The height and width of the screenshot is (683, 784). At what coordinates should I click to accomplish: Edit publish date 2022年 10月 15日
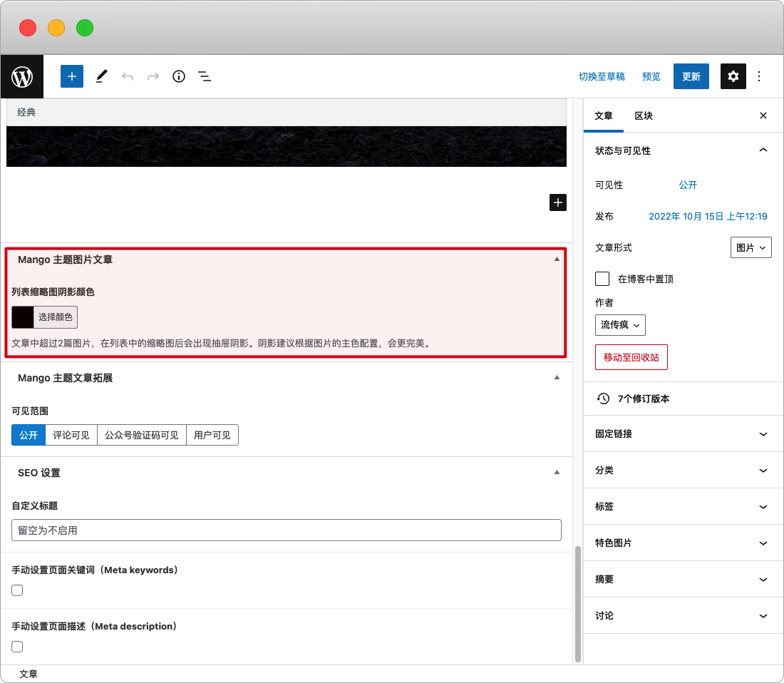[708, 217]
